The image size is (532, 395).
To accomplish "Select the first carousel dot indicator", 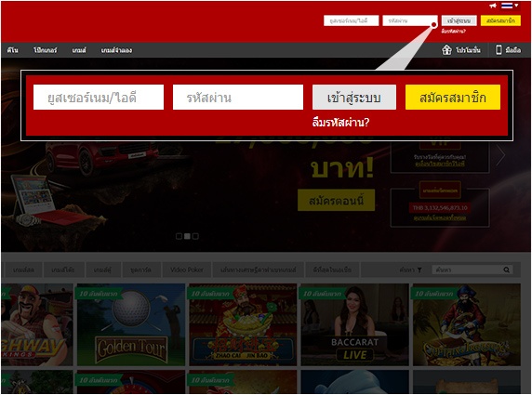I will click(x=179, y=236).
